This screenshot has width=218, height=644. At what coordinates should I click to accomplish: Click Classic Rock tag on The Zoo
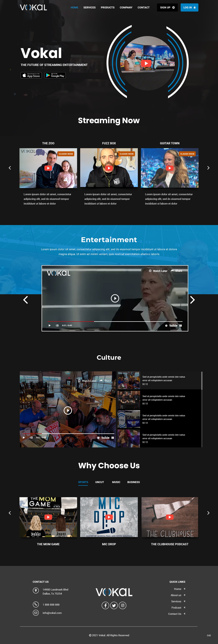click(x=66, y=154)
